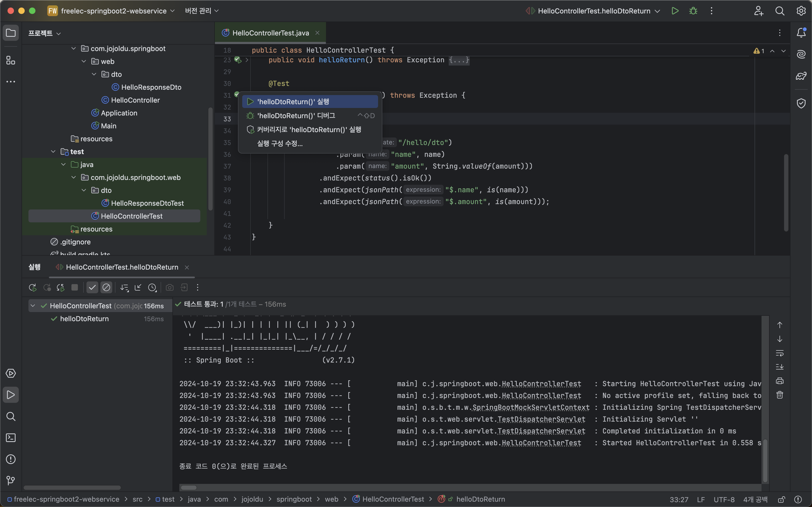Viewport: 812px width, 507px height.
Task: Open the Problems tool window icon
Action: [x=11, y=459]
